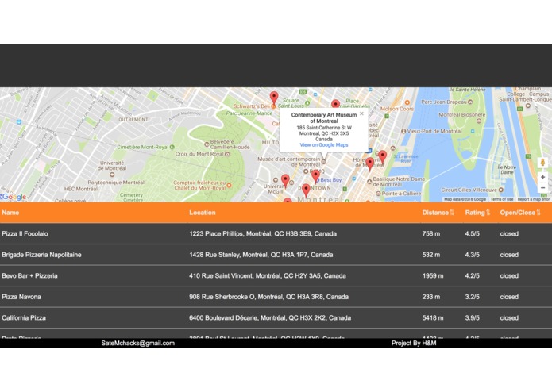Click the red marker near McGill University

click(x=285, y=181)
